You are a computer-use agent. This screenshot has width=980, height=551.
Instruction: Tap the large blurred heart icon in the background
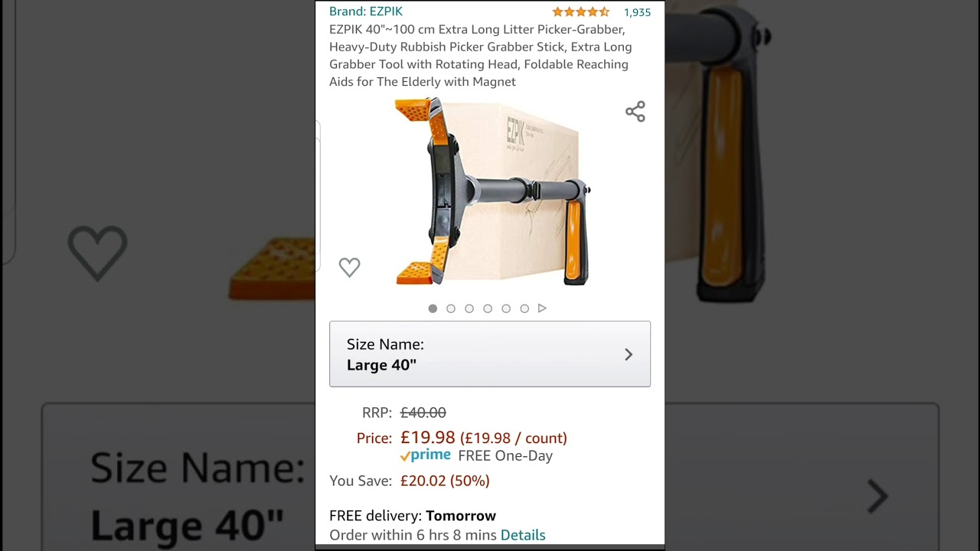tap(97, 253)
